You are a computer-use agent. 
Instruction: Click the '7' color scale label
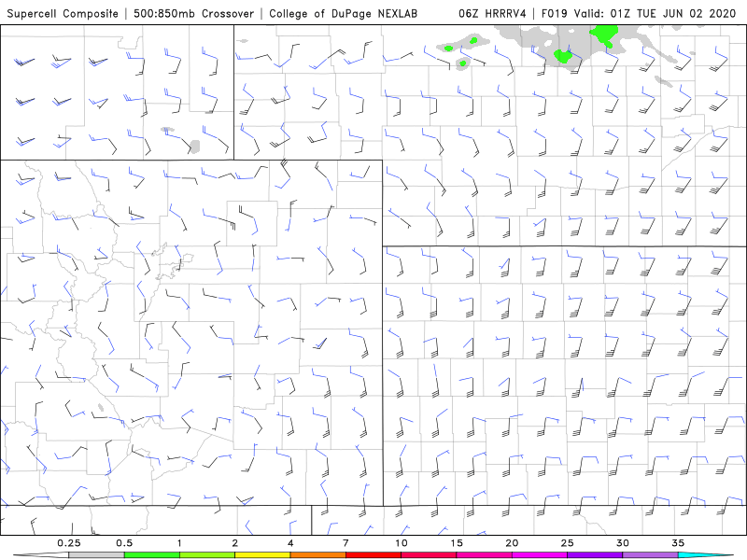point(345,543)
